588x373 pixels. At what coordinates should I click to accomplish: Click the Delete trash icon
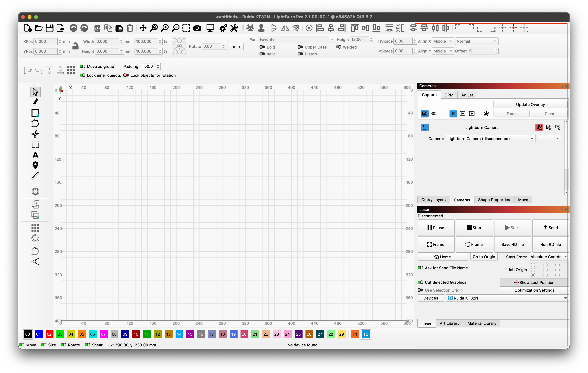coord(130,28)
